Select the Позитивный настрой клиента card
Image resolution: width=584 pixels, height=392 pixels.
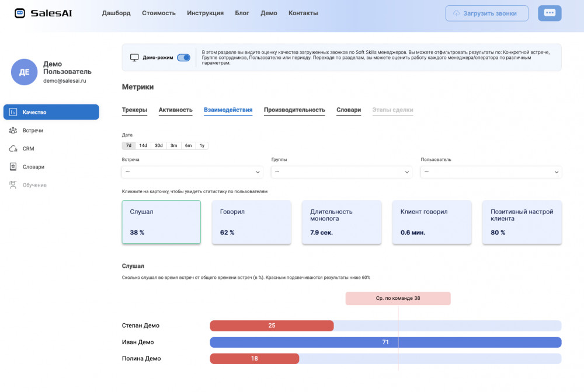(522, 222)
